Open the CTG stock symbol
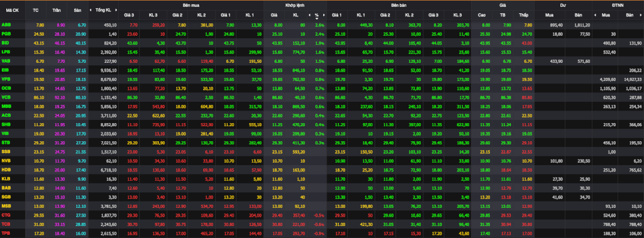Screen dimensions: 644x238 coord(6,215)
